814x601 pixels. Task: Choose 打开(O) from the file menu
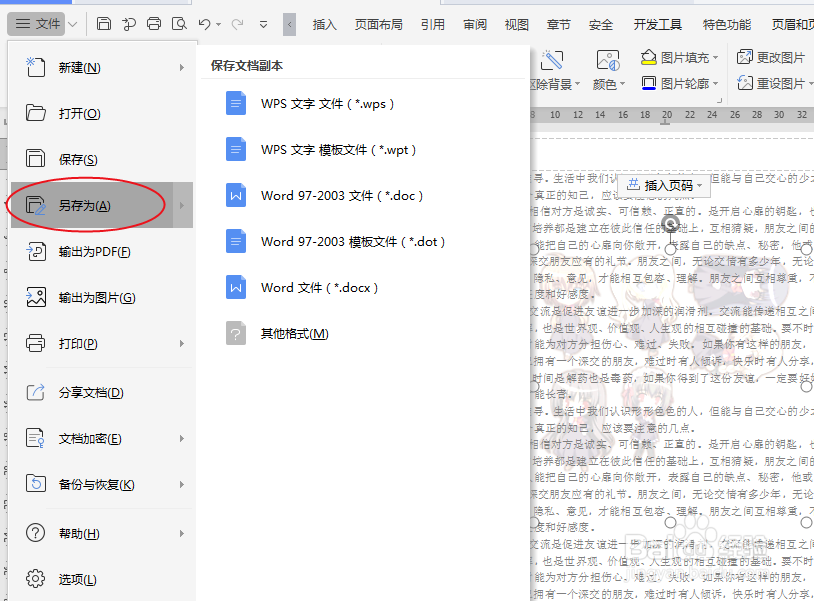[102, 113]
